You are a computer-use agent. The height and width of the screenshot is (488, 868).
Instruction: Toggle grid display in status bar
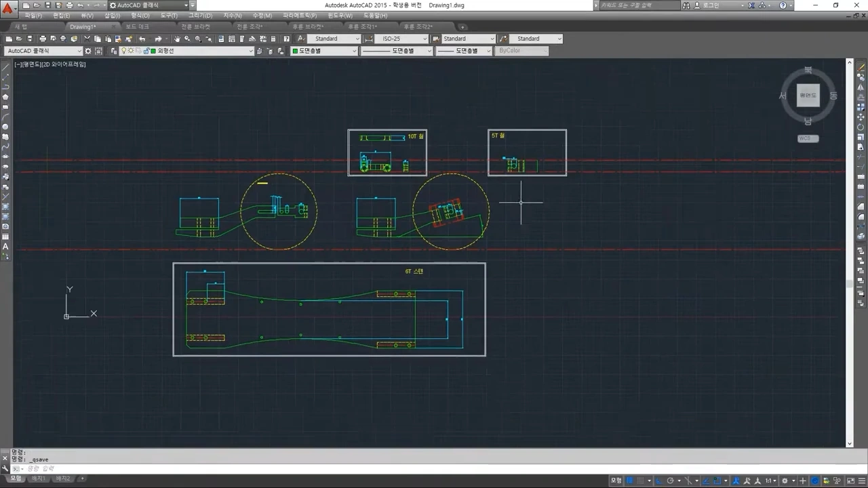(629, 481)
